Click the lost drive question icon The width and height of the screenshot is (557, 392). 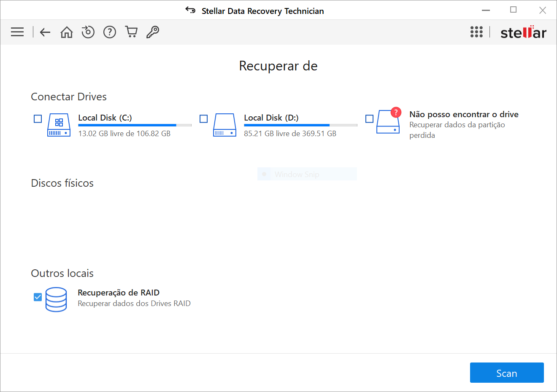pyautogui.click(x=389, y=121)
